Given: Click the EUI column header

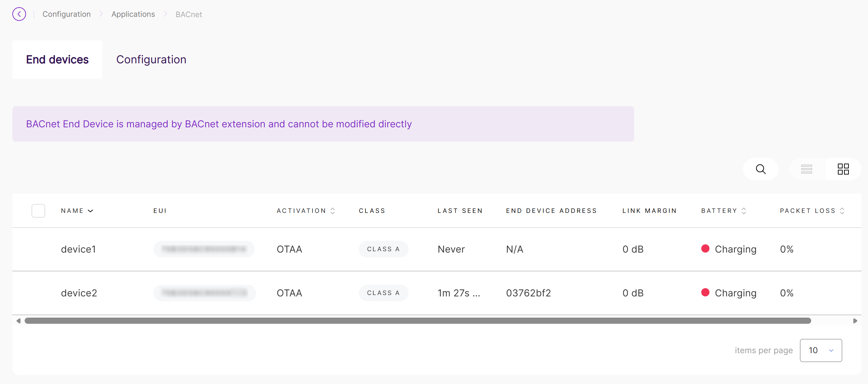Looking at the screenshot, I should click(160, 211).
